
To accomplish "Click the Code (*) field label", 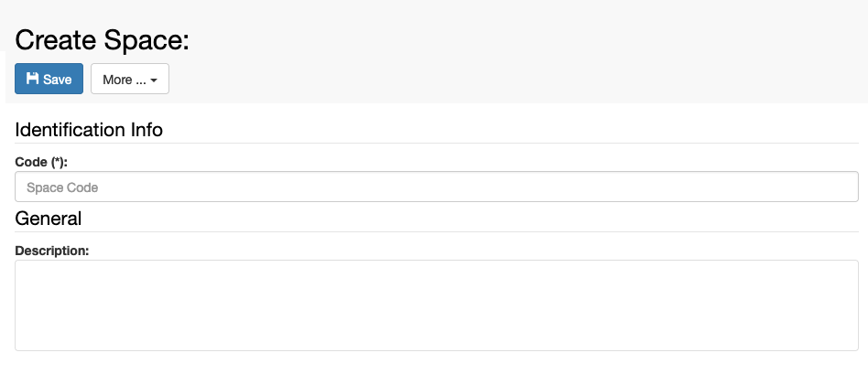I will tap(41, 162).
